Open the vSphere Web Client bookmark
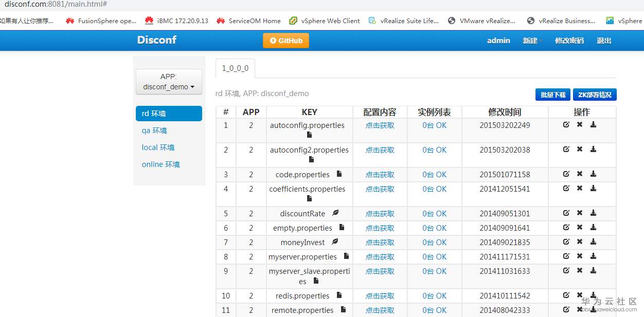The image size is (644, 317). point(325,21)
